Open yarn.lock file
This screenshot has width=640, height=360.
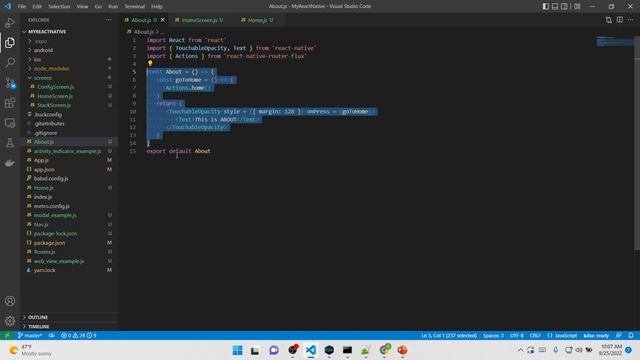point(44,270)
